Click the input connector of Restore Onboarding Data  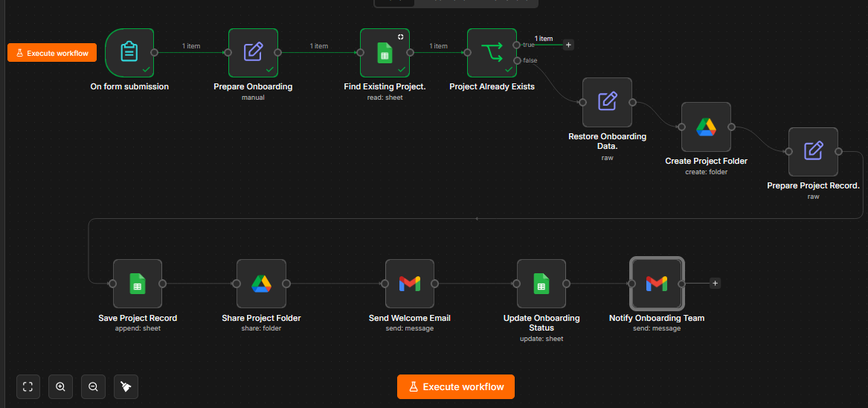[x=582, y=102]
